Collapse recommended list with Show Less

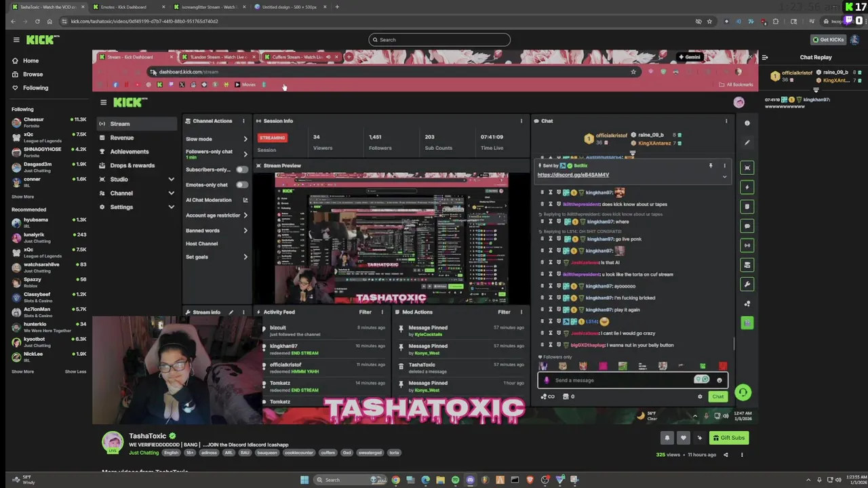click(75, 371)
